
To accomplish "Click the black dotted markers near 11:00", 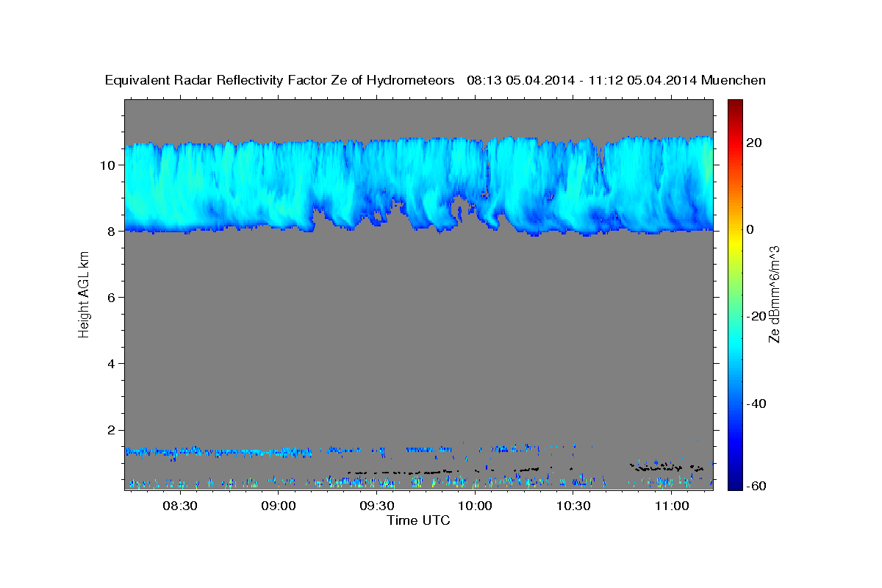I will (667, 466).
